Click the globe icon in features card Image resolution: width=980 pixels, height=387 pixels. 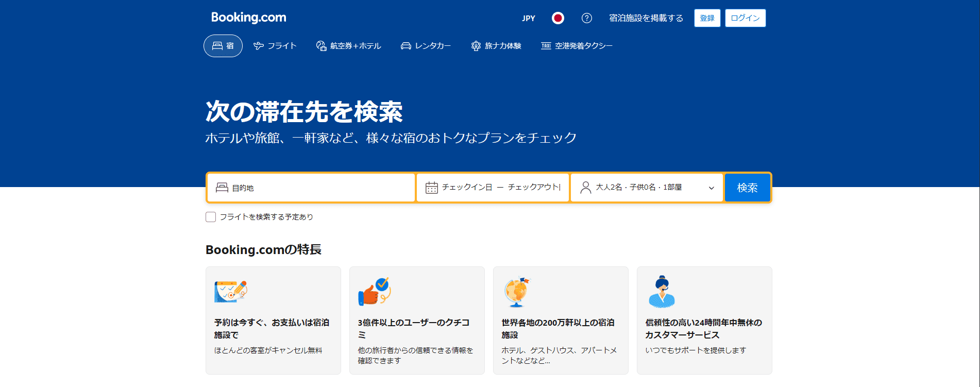516,292
